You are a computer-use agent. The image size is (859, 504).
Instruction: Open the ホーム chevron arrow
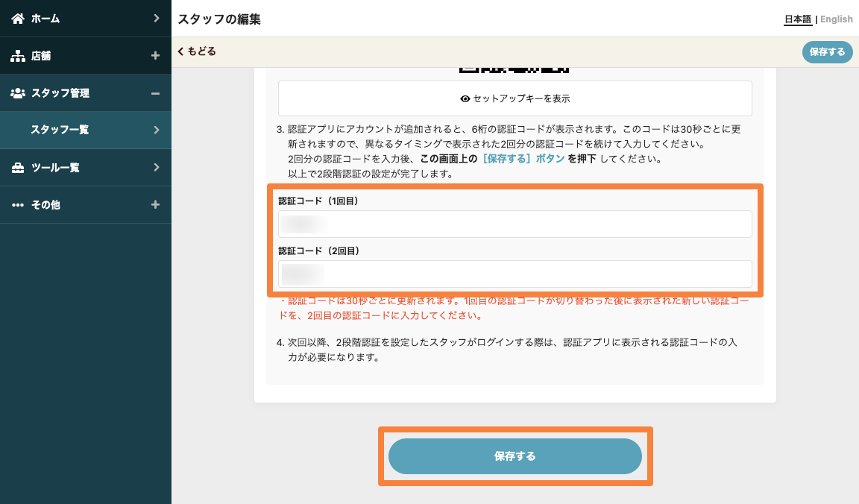(156, 18)
